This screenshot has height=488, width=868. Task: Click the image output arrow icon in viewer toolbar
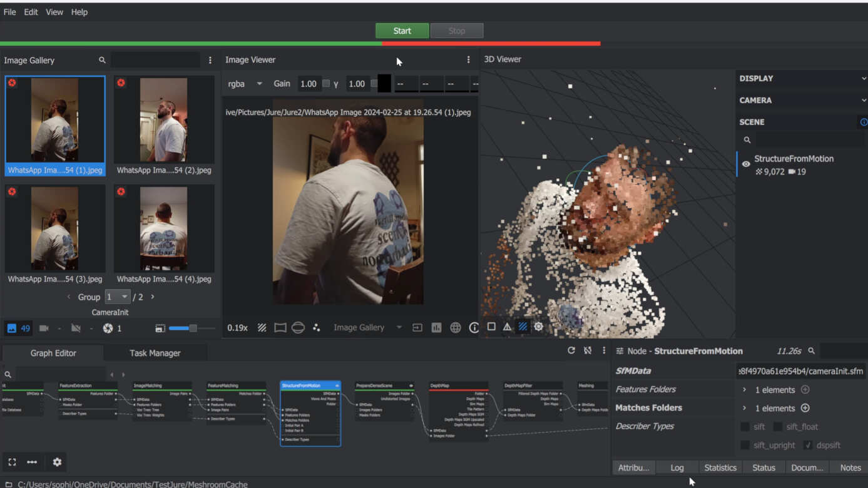pos(417,327)
